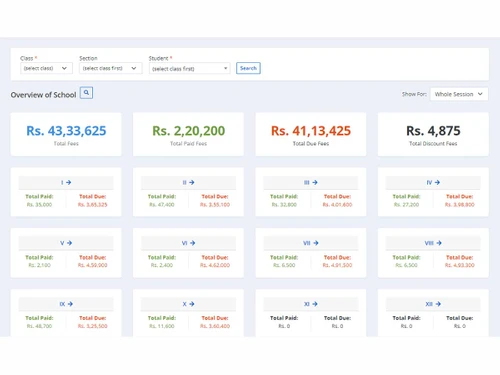Click the arrow for class X
500x375 pixels.
point(192,304)
